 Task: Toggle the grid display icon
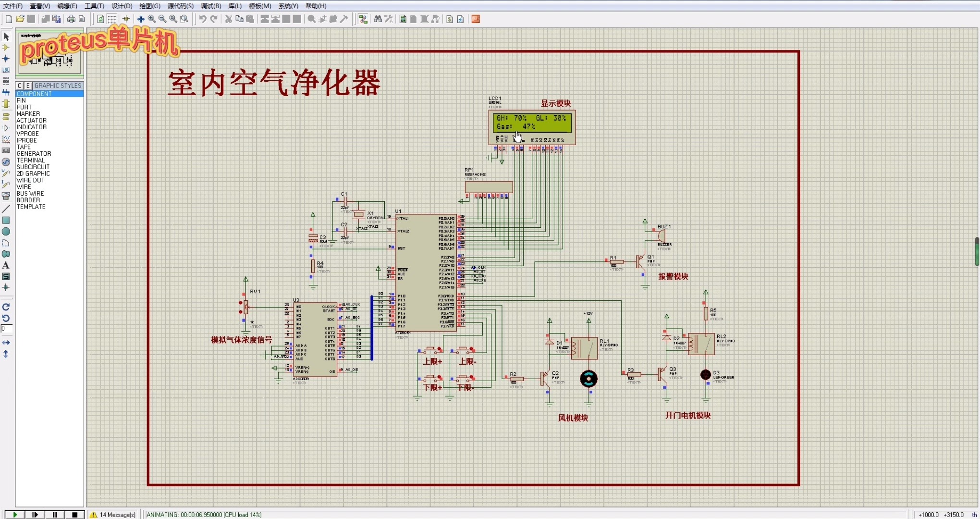click(x=111, y=19)
